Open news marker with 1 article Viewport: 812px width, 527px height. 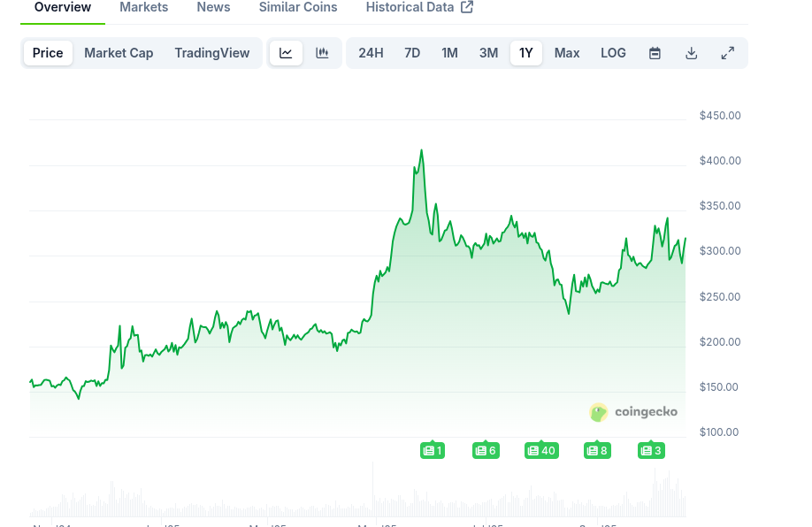pos(433,450)
